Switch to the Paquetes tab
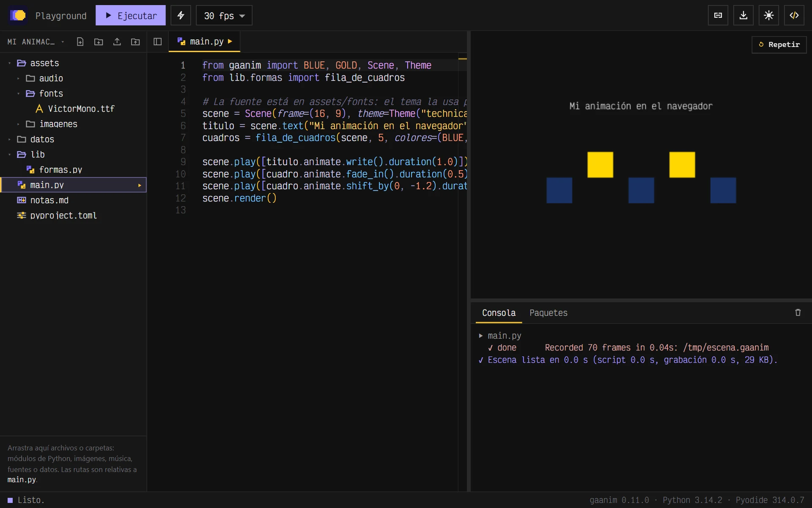The image size is (812, 508). coord(548,313)
